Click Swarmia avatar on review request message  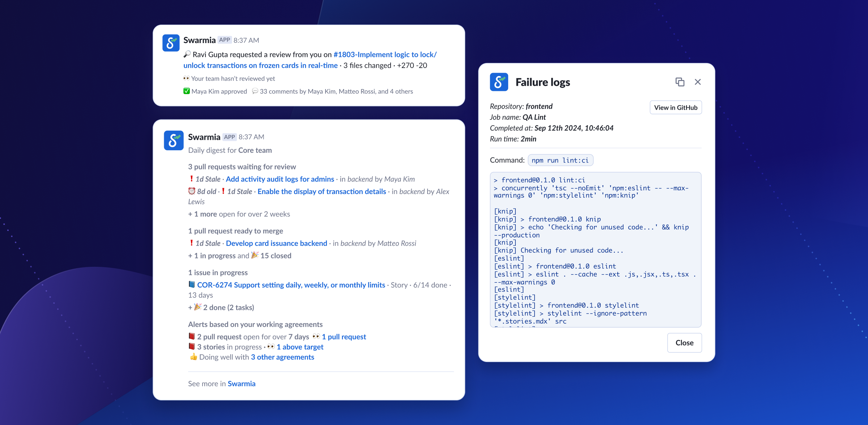pyautogui.click(x=171, y=43)
